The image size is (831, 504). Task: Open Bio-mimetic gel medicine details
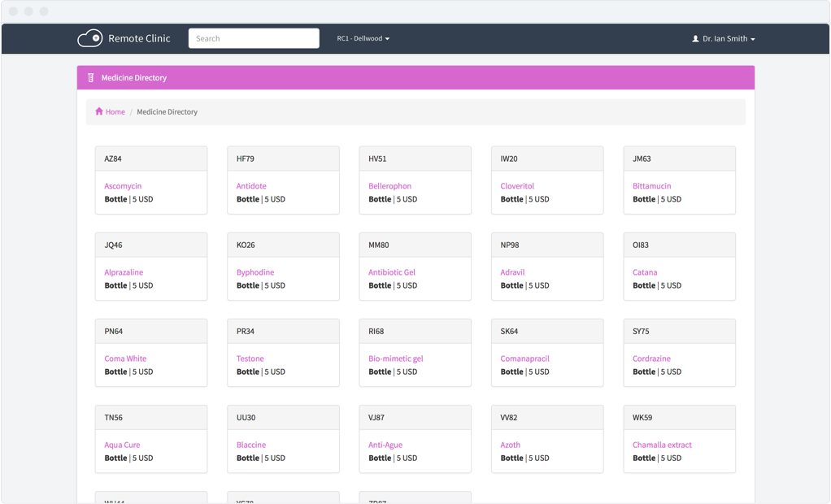[395, 358]
